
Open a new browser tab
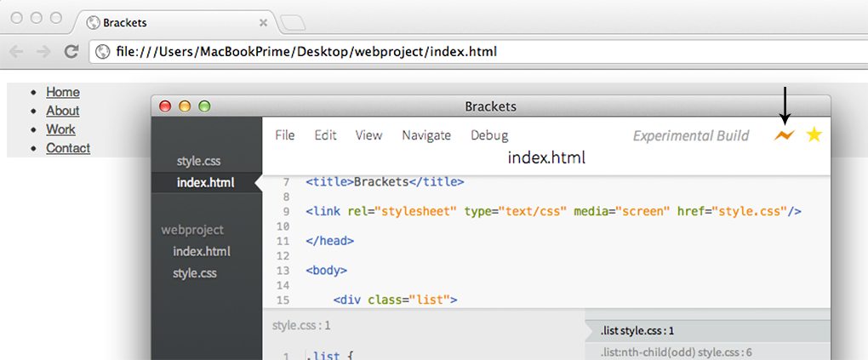[x=292, y=23]
